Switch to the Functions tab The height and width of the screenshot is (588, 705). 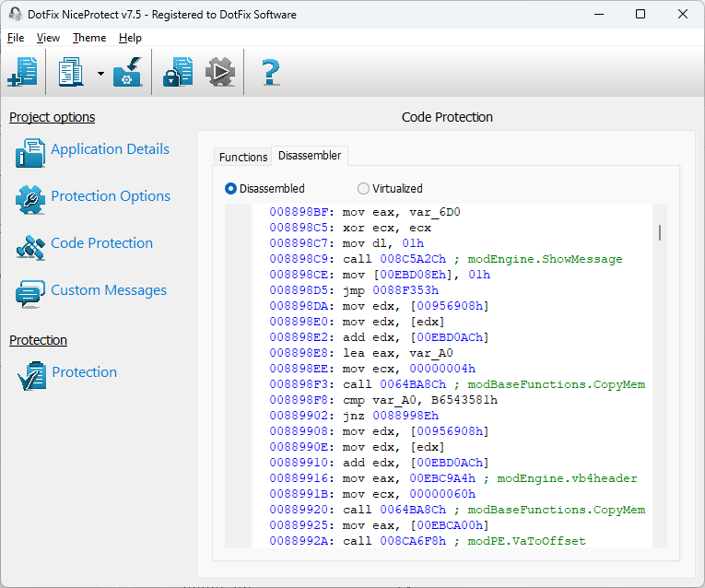coord(242,157)
